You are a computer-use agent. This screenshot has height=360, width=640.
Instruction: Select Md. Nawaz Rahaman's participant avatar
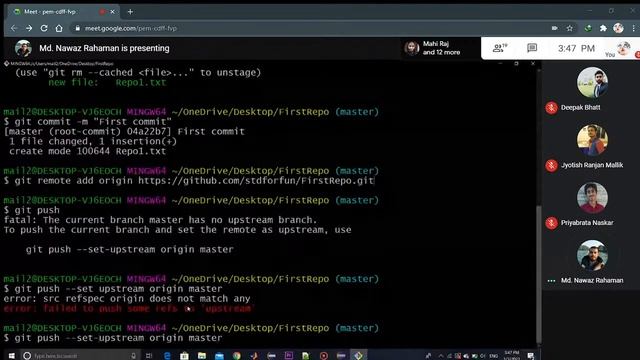point(592,256)
